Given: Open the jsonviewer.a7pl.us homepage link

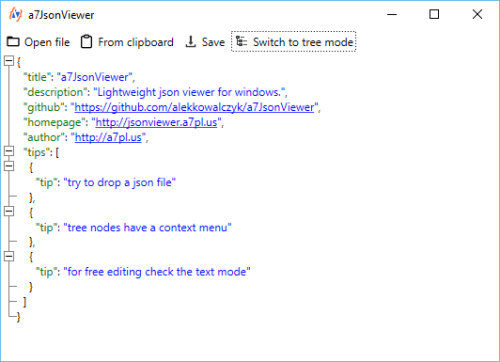Looking at the screenshot, I should (x=156, y=122).
